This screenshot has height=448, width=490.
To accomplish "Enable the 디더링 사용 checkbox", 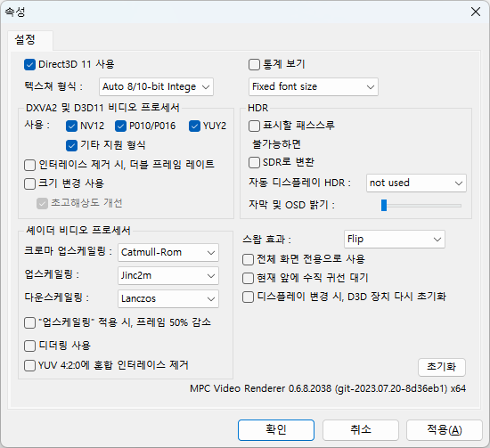I will (x=29, y=346).
